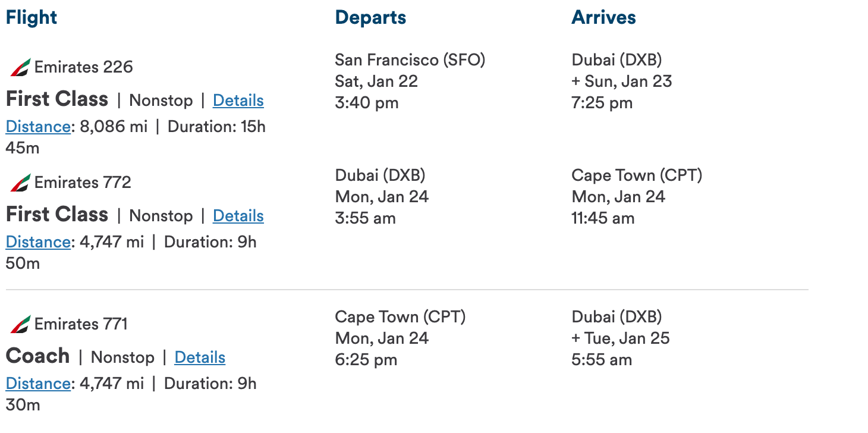Click the Departs column header
868x433 pixels.
tap(370, 17)
